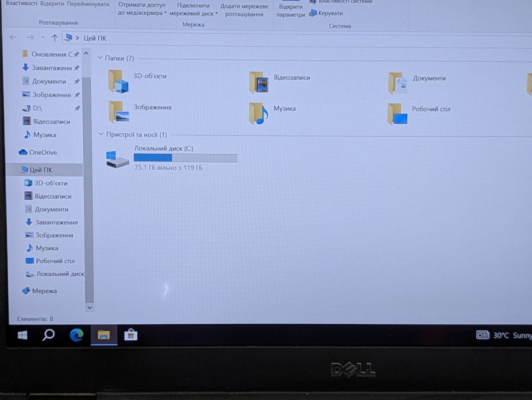Click the Відеозаписи label in main pane
Viewport: 532px width, 400px height.
coord(292,77)
